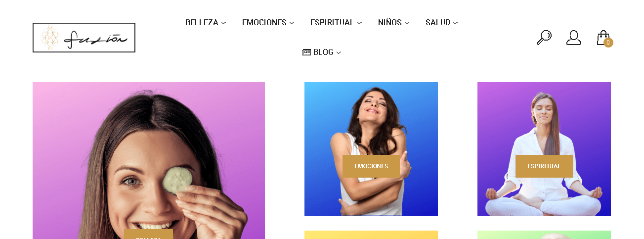Viewport: 644px width, 239px height.
Task: Click the EMOCIONES gold button
Action: tap(371, 166)
